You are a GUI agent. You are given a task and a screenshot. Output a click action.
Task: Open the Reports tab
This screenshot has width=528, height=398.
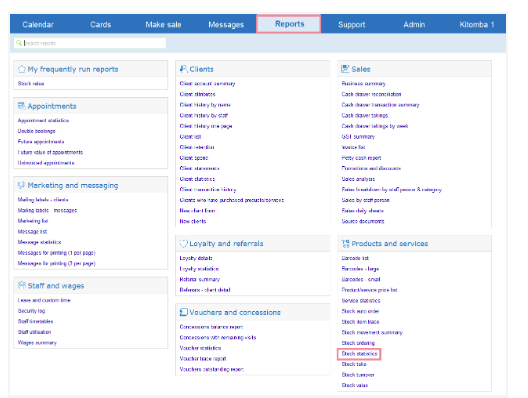tap(289, 24)
